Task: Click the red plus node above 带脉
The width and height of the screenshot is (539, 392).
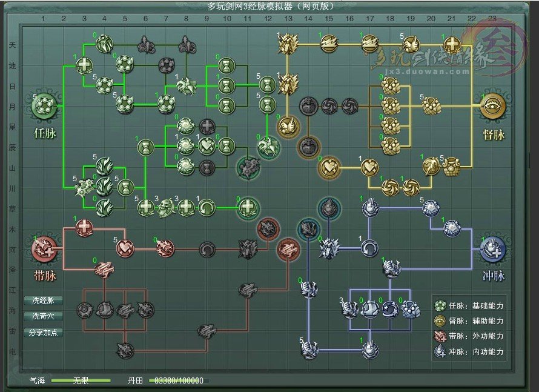Action: coord(84,228)
